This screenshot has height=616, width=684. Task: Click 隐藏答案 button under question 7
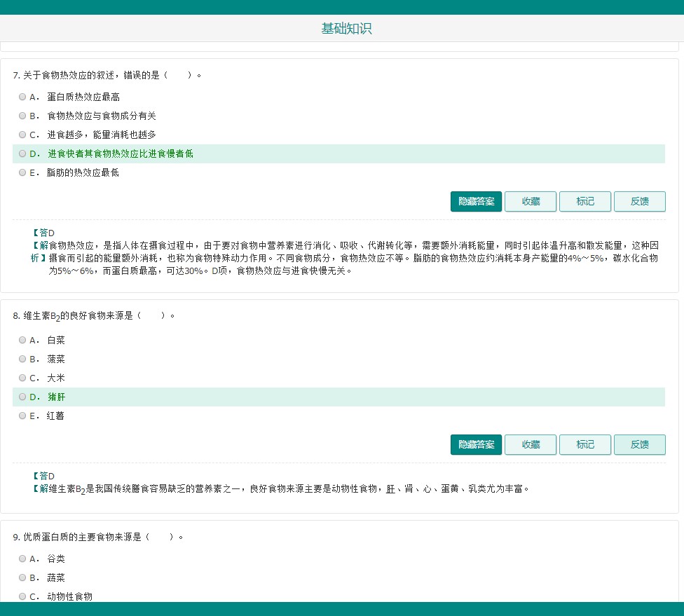click(476, 202)
